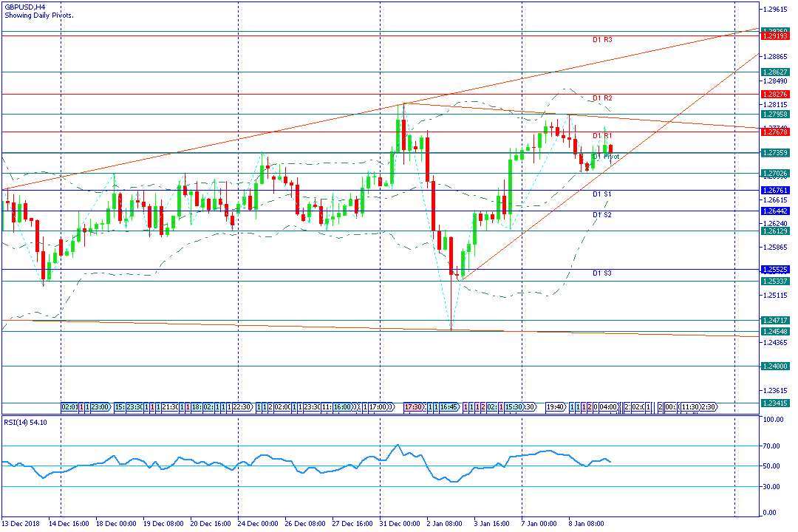Select the D1 S2 support label

pos(602,215)
